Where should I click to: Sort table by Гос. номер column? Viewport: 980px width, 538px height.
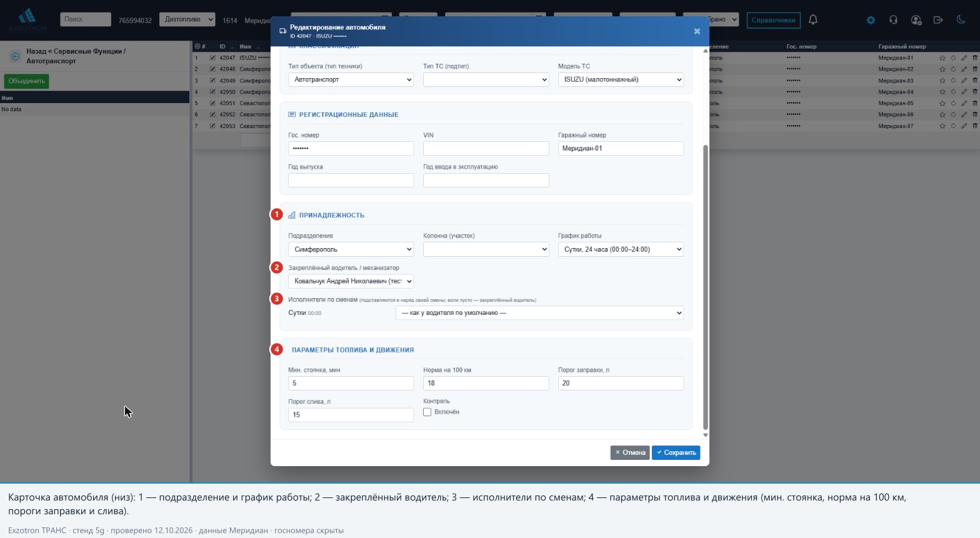coord(801,46)
